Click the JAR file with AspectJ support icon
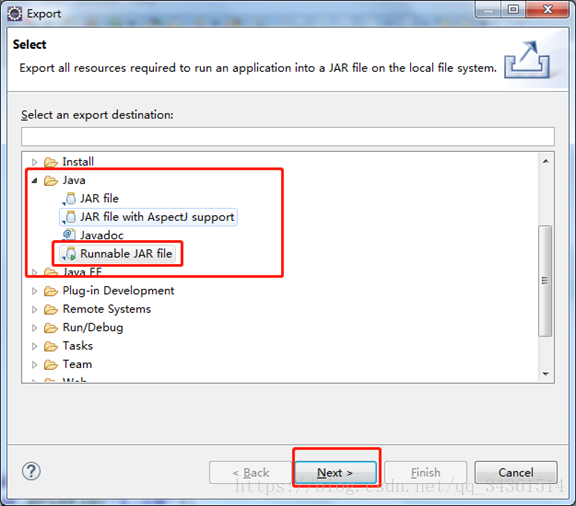This screenshot has width=576, height=506. tap(69, 217)
